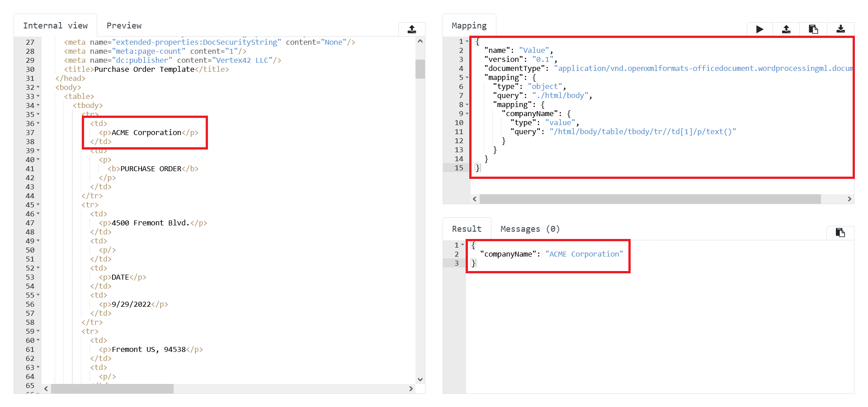
Task: Click the "Value" name string in mapping
Action: (534, 50)
